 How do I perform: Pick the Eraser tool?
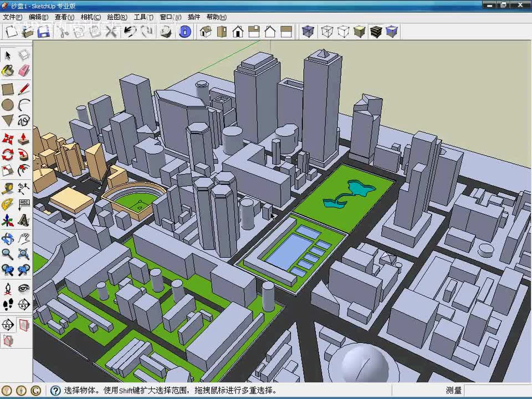pos(24,71)
